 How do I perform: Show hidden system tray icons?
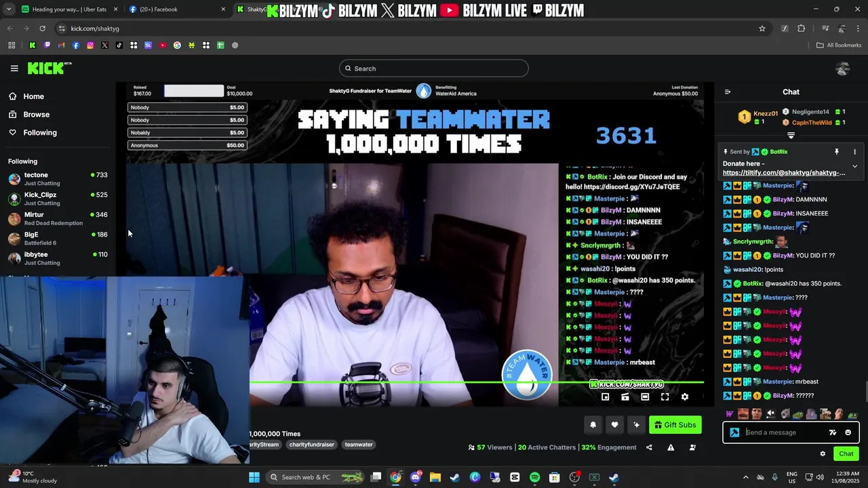tap(745, 477)
